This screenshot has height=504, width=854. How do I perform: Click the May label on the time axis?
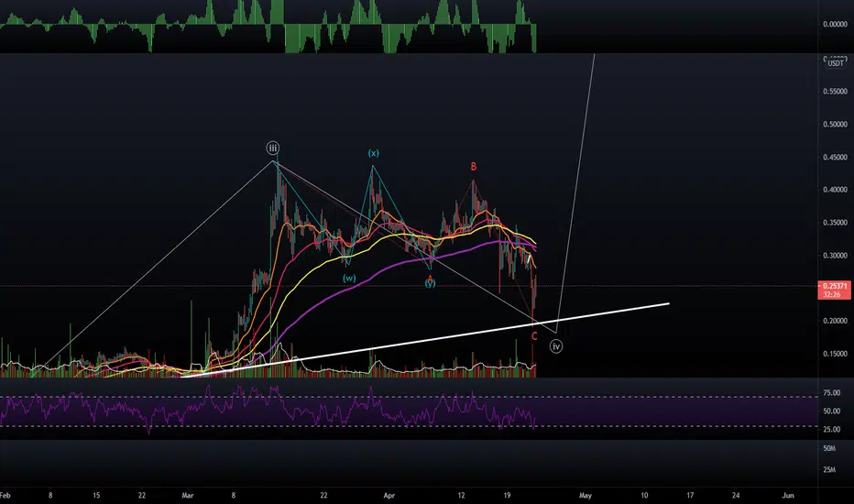(585, 495)
